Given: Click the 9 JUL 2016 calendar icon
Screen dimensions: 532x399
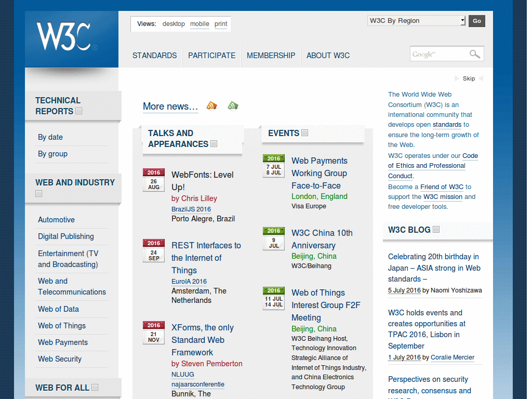Looking at the screenshot, I should point(274,238).
